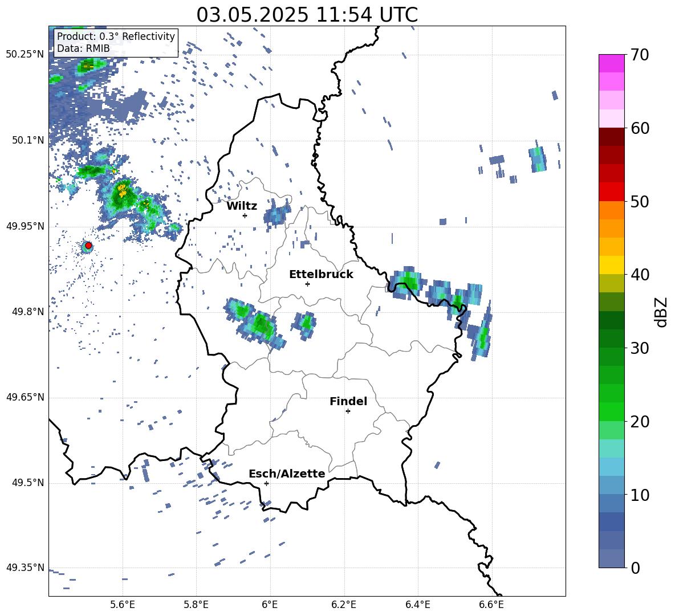This screenshot has height=616, width=675.
Task: Click the colorbar tick value 70
Action: click(640, 55)
